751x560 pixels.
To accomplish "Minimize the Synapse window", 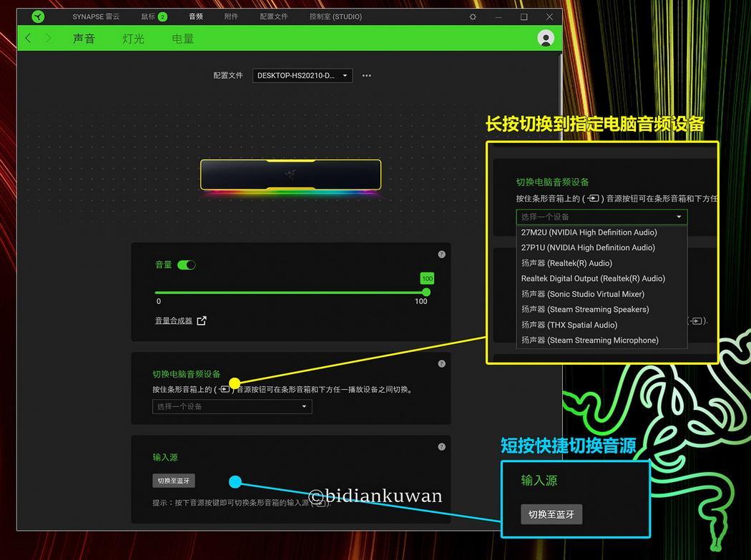I will click(499, 16).
